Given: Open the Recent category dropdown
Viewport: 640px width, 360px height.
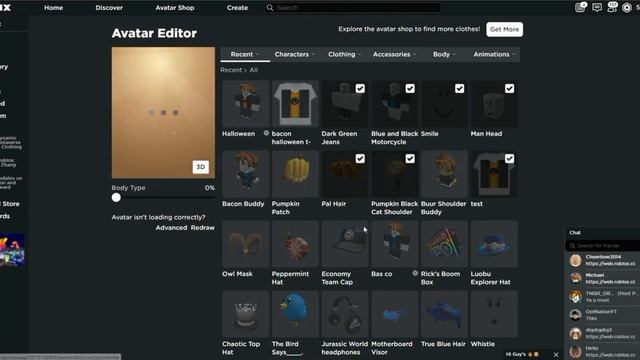Looking at the screenshot, I should (x=245, y=54).
